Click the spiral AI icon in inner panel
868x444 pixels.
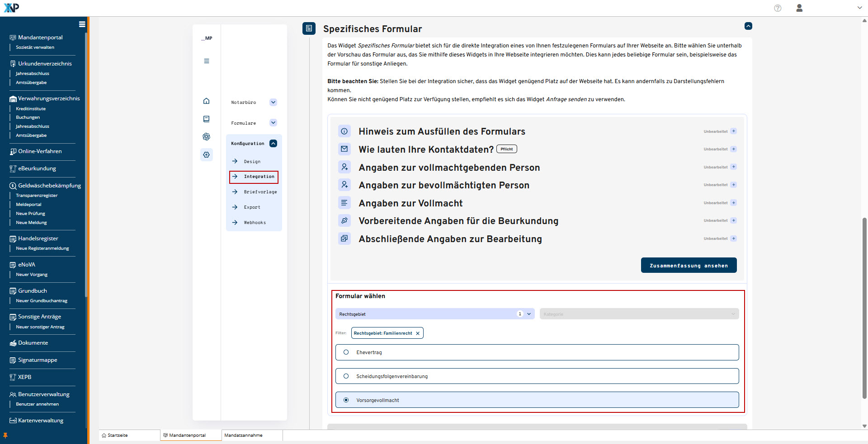point(207,136)
